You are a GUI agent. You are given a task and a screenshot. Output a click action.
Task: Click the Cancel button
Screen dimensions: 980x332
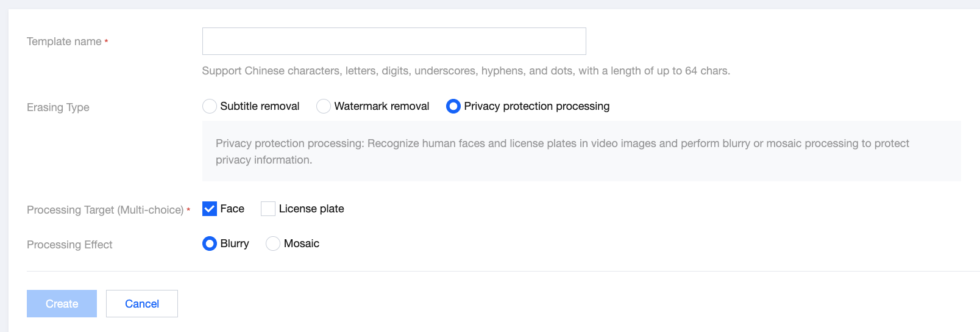142,303
